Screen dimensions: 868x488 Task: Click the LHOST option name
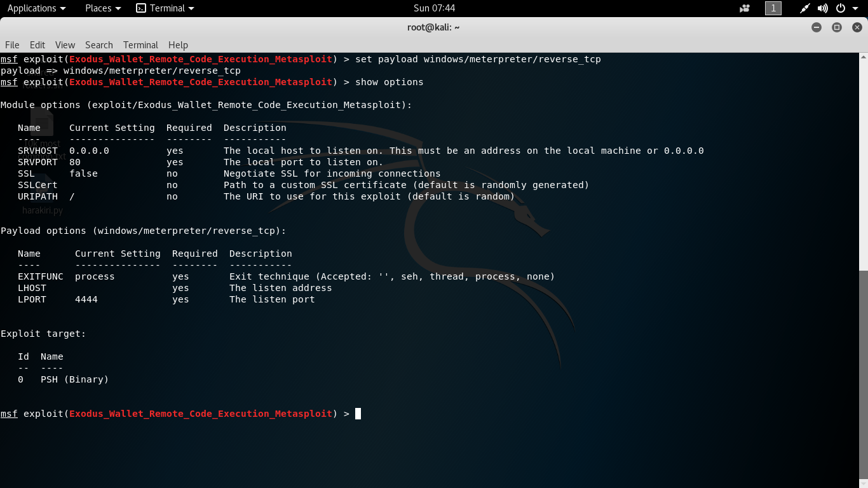[x=32, y=288]
